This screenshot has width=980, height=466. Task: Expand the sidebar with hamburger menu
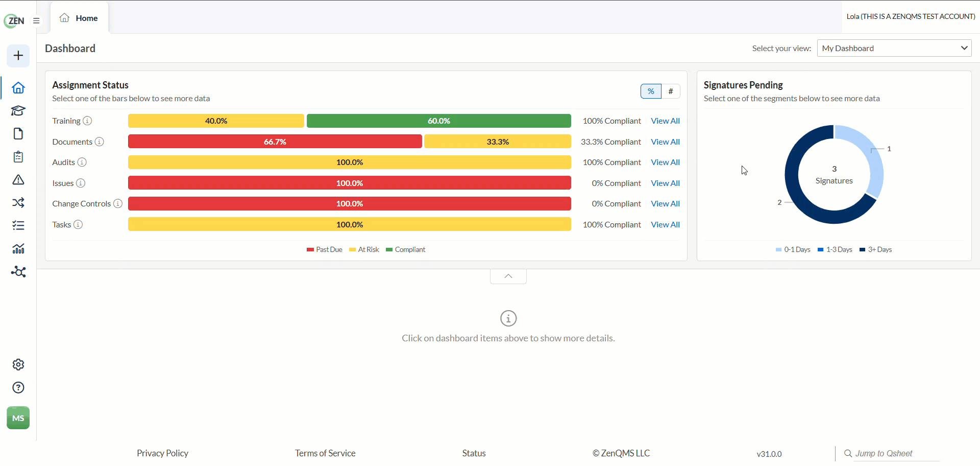click(36, 21)
